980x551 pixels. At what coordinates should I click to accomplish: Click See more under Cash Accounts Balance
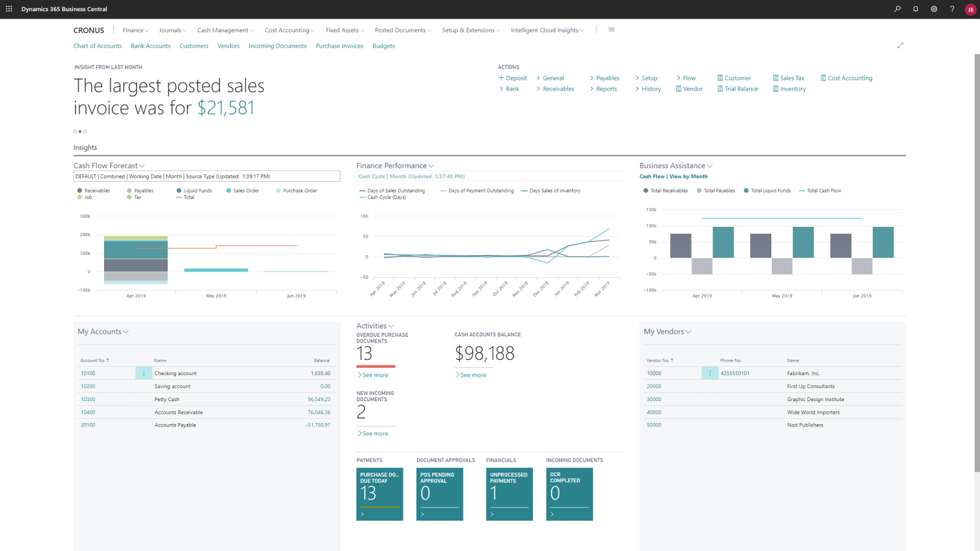(x=471, y=375)
